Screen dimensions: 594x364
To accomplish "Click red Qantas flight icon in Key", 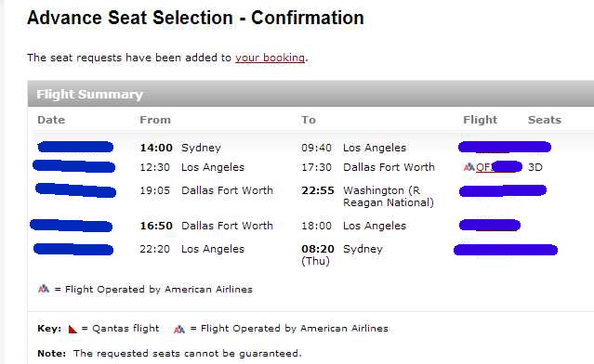I will tap(73, 329).
